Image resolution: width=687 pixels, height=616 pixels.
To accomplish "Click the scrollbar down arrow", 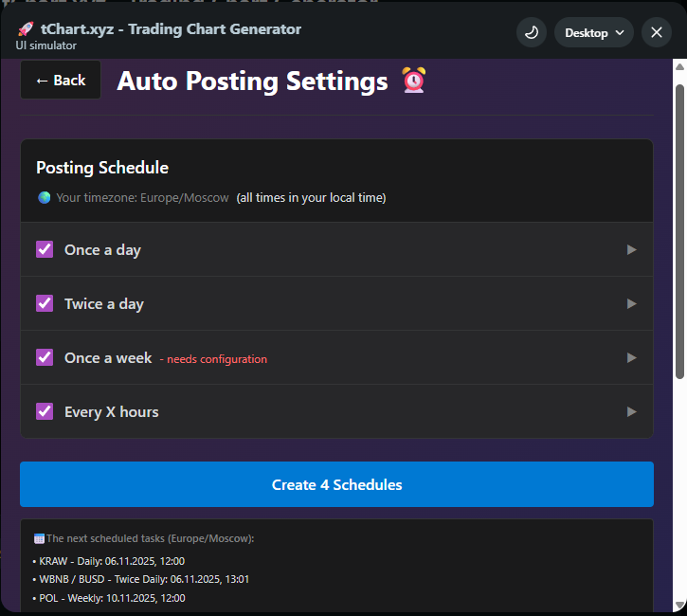I will (679, 605).
